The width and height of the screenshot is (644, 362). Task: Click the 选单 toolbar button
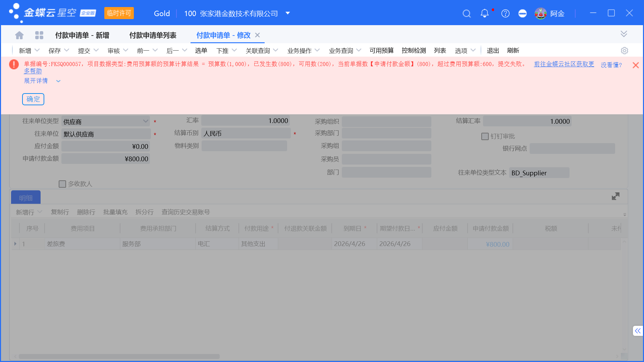pos(201,51)
